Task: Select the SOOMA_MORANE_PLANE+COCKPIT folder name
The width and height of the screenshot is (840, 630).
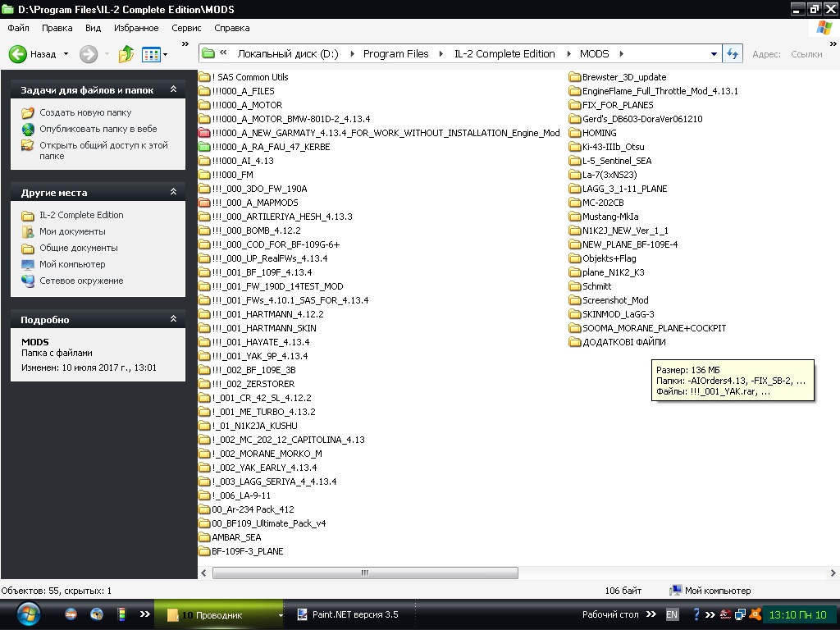Action: [654, 328]
